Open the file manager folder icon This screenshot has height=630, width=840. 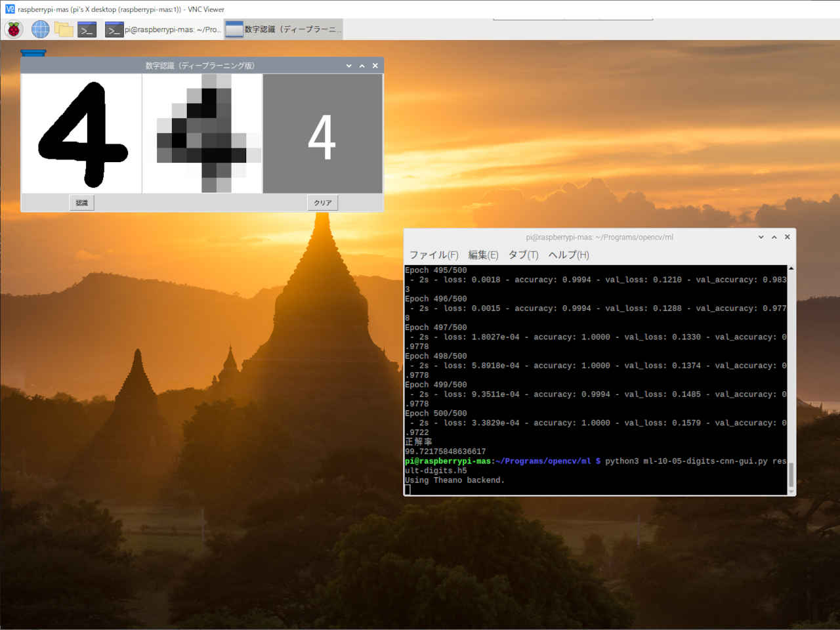(64, 29)
